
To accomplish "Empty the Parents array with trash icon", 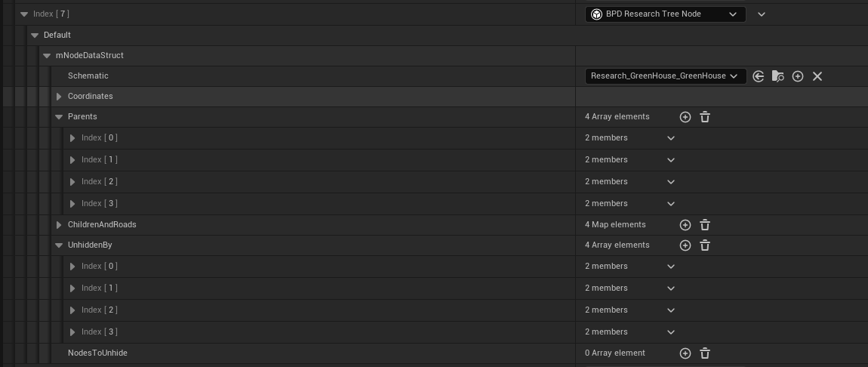I will [705, 117].
